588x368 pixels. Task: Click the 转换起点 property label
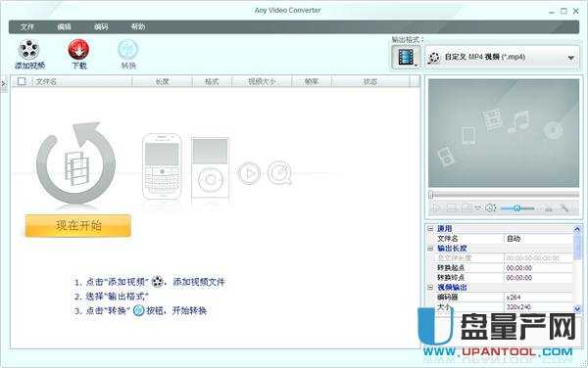pos(451,268)
